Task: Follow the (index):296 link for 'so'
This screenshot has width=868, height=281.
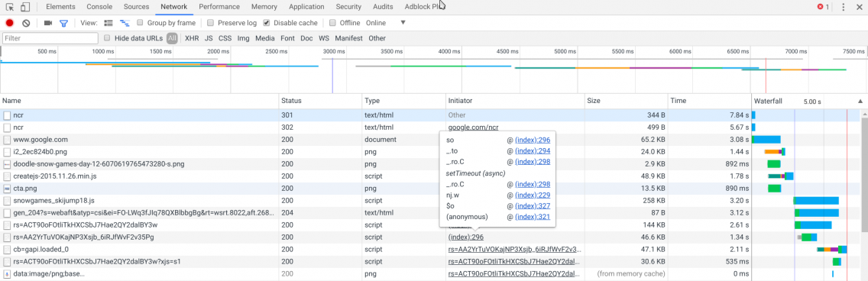Action: click(x=533, y=140)
